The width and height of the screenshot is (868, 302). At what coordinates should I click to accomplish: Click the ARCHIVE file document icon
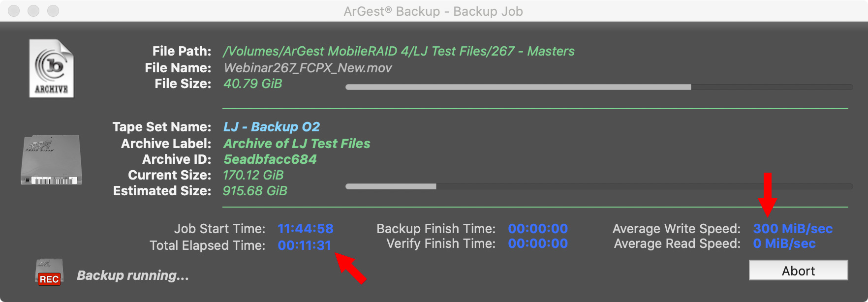coord(51,69)
